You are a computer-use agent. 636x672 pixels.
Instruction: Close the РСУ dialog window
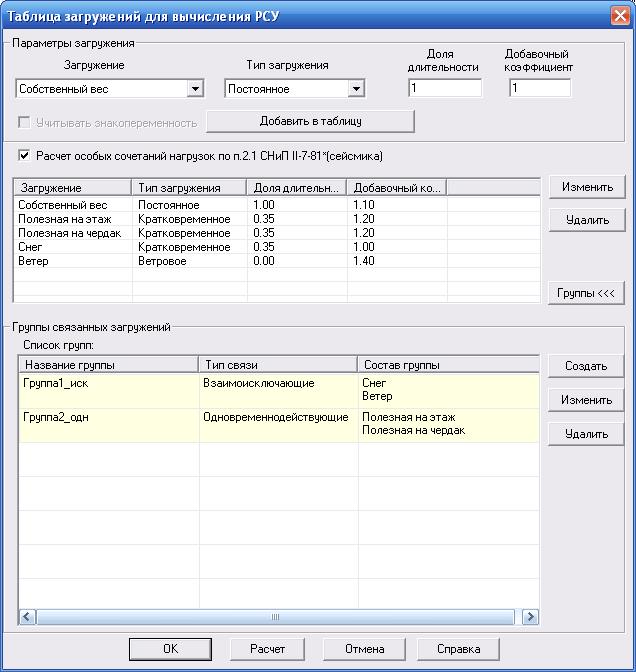(620, 16)
